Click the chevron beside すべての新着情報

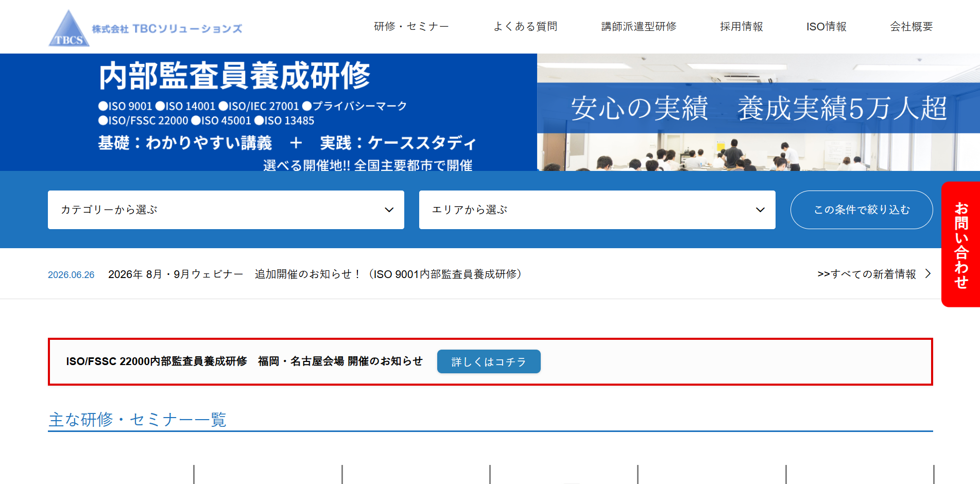point(928,273)
